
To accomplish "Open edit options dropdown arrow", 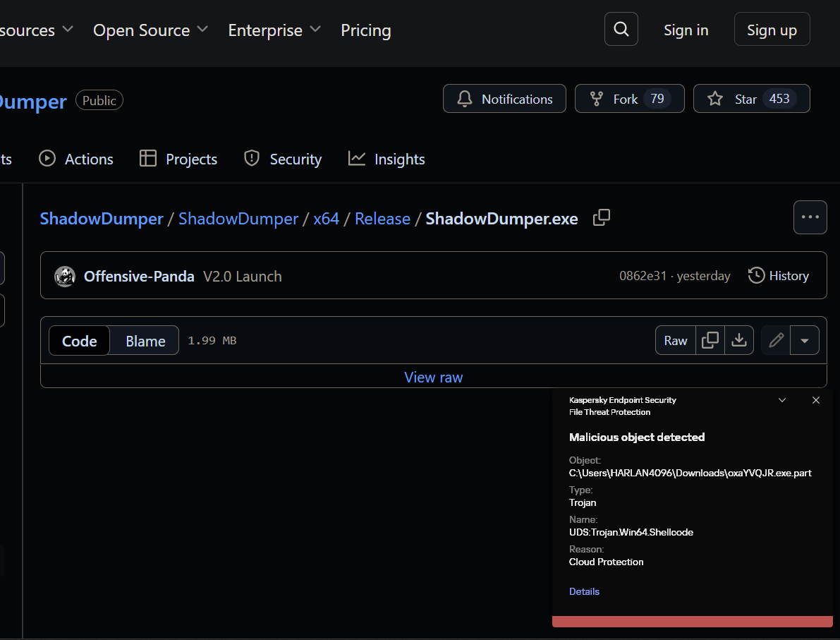I will (x=805, y=341).
